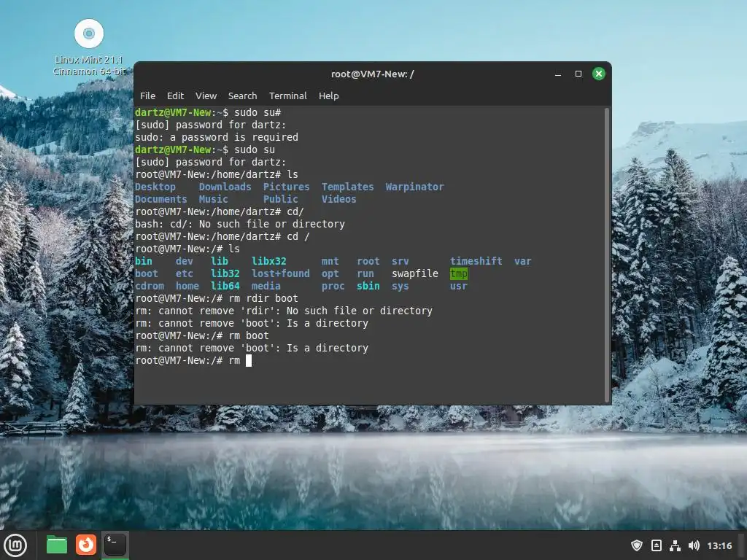The height and width of the screenshot is (560, 747).
Task: Click the terminal vertical scrollbar
Action: 607,254
